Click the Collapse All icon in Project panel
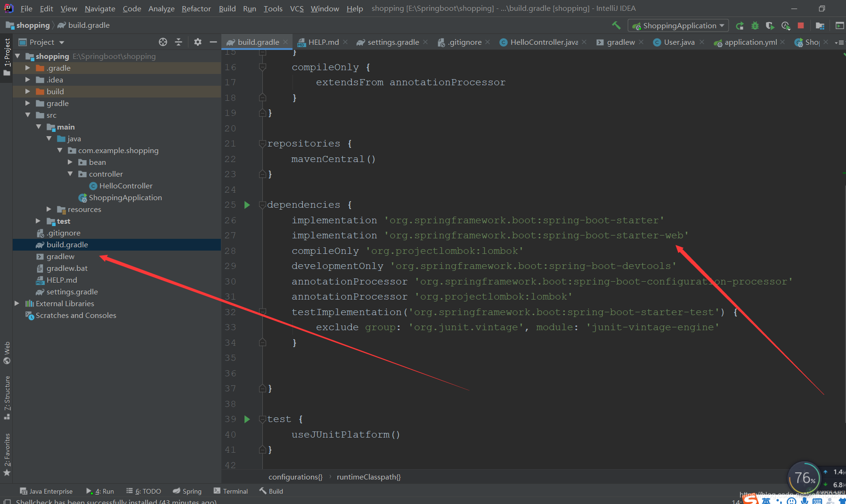Image resolution: width=846 pixels, height=504 pixels. (x=179, y=42)
